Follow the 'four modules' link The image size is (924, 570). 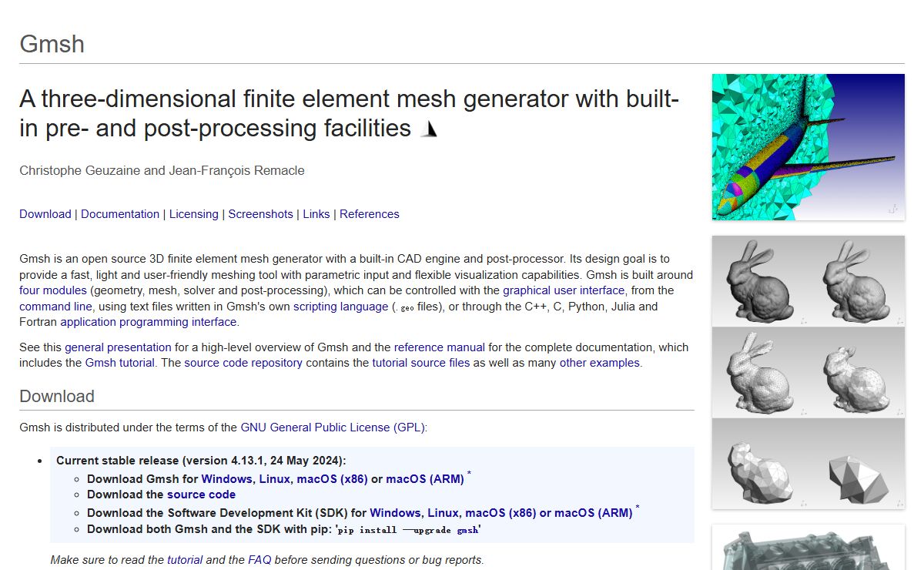point(52,290)
